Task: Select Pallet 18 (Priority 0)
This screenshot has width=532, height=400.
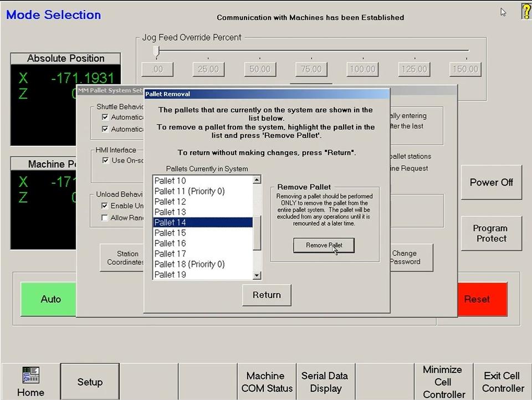Action: pyautogui.click(x=203, y=264)
